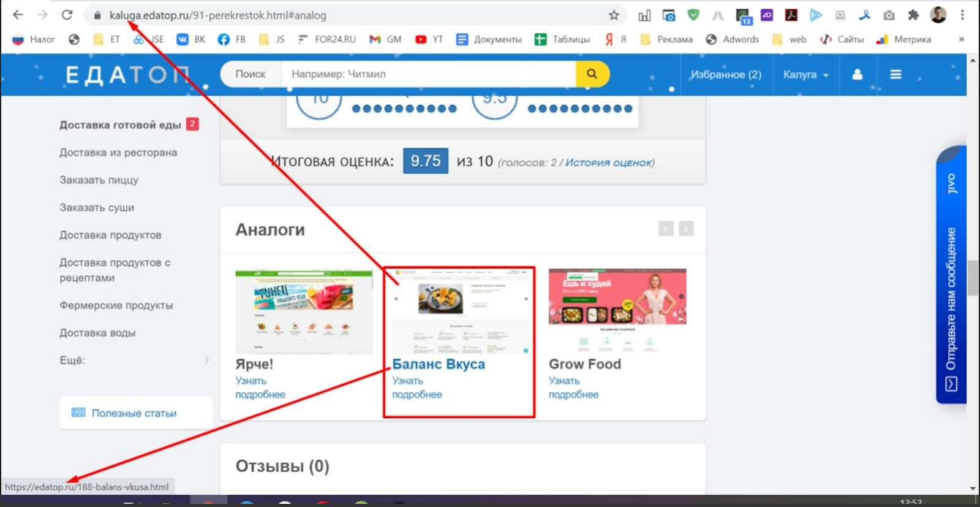Viewport: 980px width, 507px height.
Task: Open Избранное (2) favorites
Action: (726, 75)
